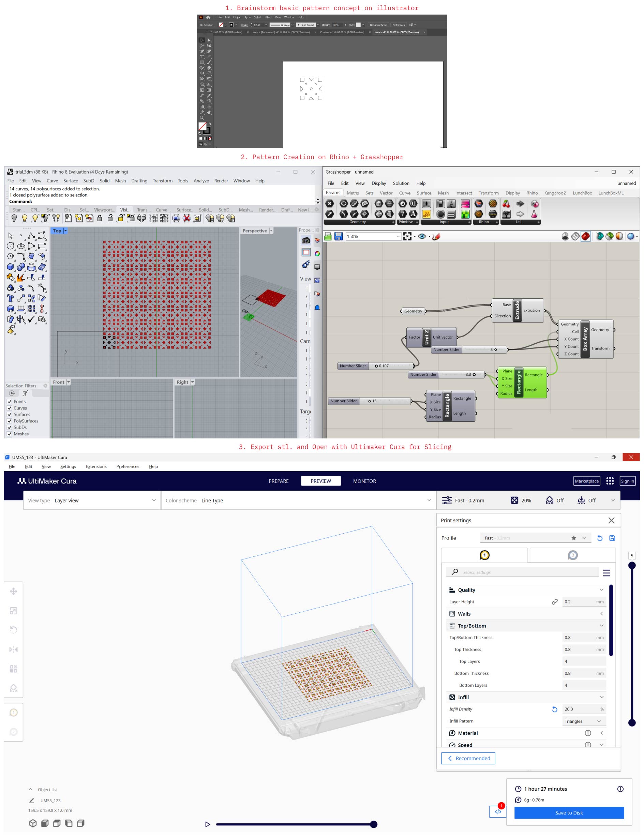Toggle the PolySurfaces selection filter
644x836 pixels.
(10, 421)
